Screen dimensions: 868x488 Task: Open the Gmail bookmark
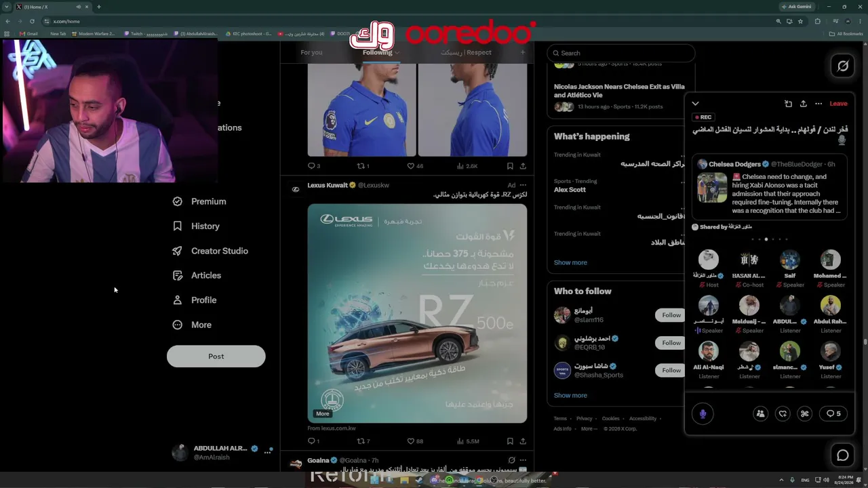pos(28,34)
